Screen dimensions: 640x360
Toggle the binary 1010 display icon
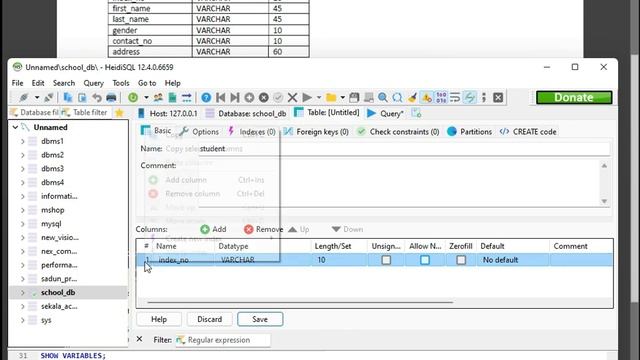point(441,98)
